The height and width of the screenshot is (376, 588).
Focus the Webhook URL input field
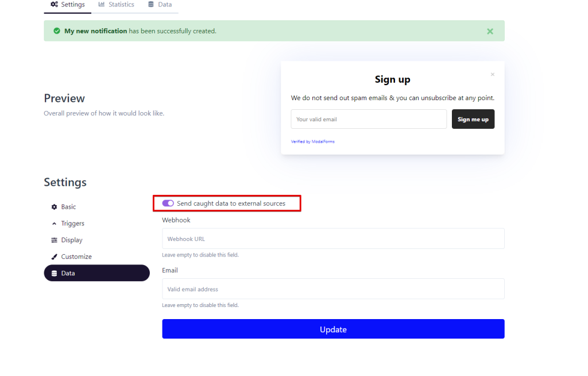333,239
